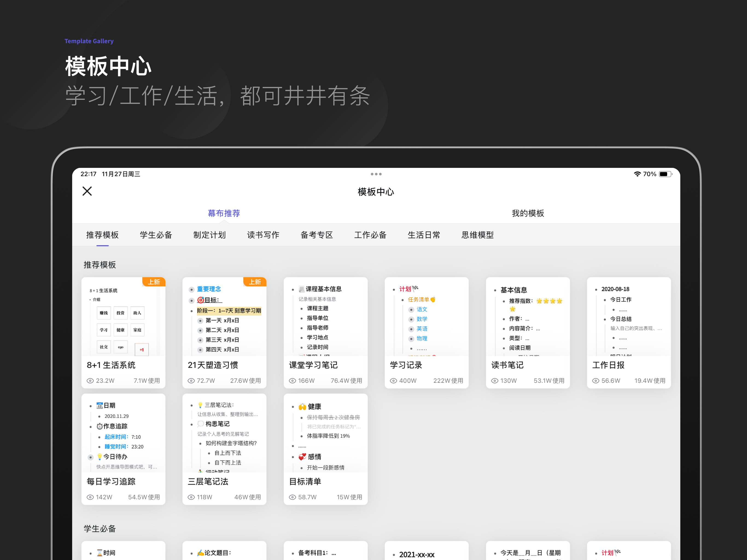The image size is (747, 560).
Task: Click the 推荐模板 section heading
Action: [x=100, y=265]
